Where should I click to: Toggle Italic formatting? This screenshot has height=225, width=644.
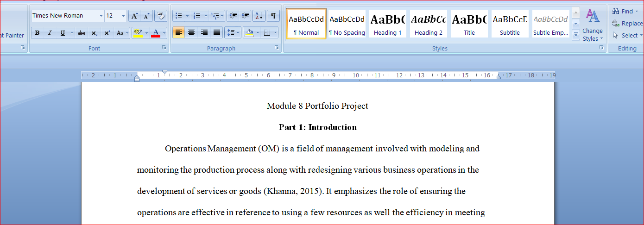click(50, 33)
